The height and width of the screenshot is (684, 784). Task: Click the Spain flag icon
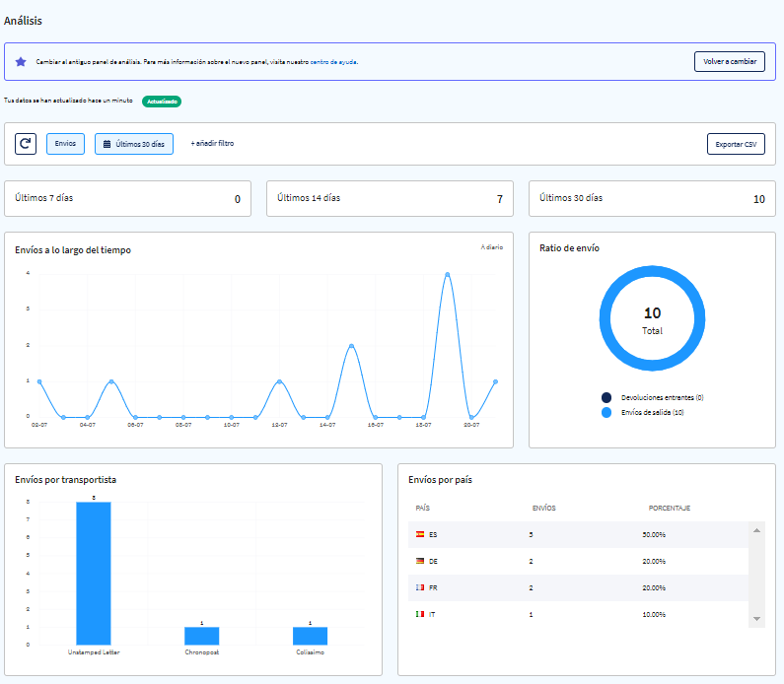click(420, 534)
